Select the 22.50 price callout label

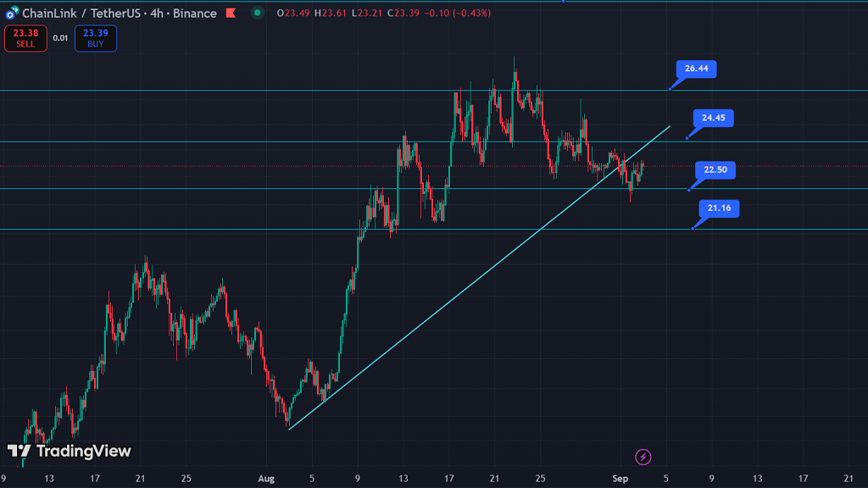click(715, 170)
